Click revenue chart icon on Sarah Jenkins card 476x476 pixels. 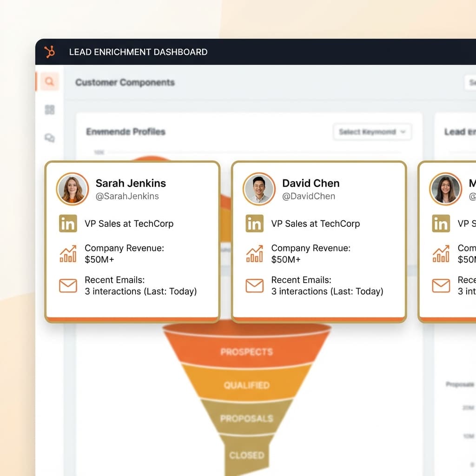tap(68, 254)
